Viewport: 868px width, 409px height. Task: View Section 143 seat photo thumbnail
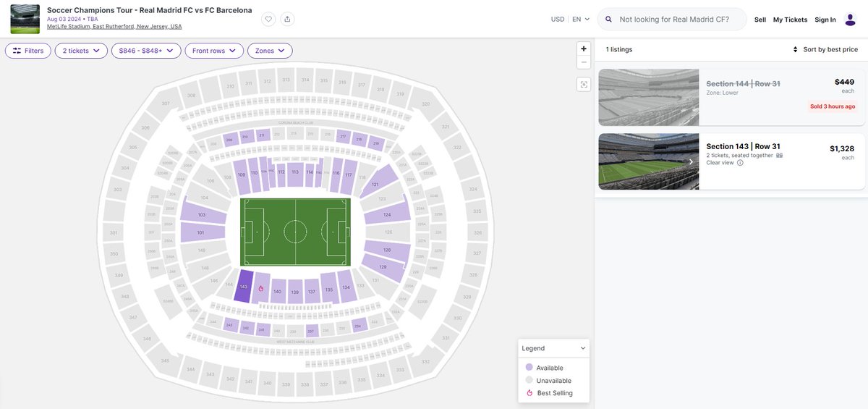[x=649, y=161]
